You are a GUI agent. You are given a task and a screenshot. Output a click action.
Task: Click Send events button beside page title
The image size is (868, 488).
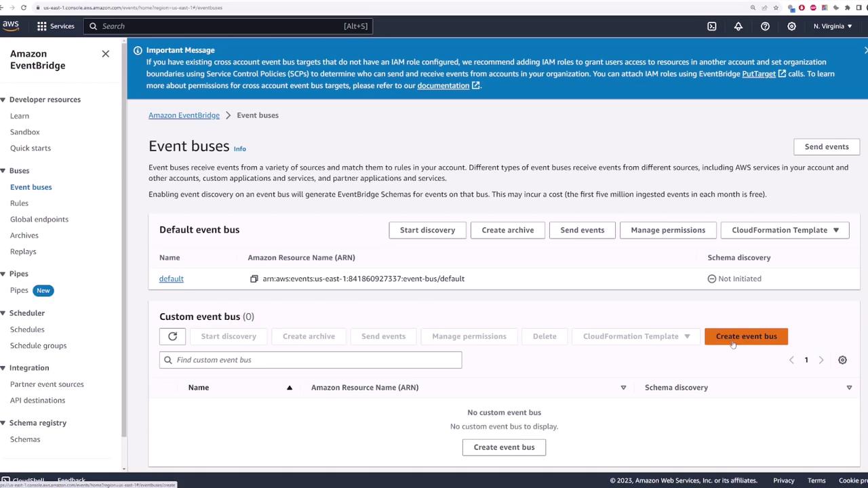pyautogui.click(x=827, y=146)
